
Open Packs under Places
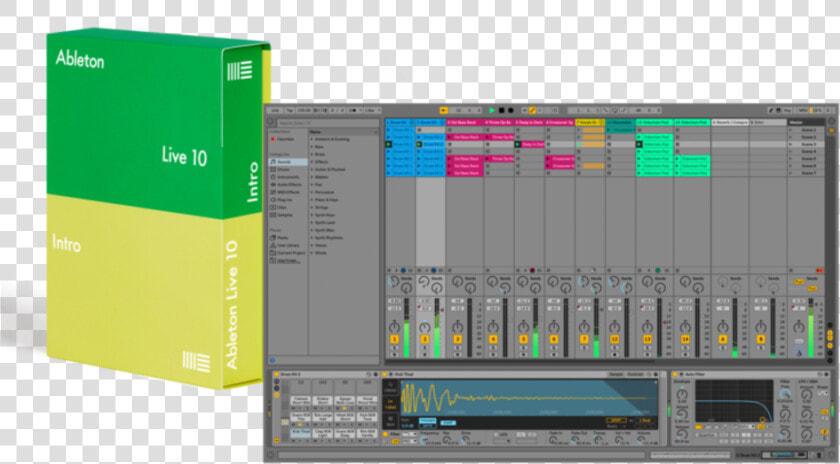tap(280, 237)
